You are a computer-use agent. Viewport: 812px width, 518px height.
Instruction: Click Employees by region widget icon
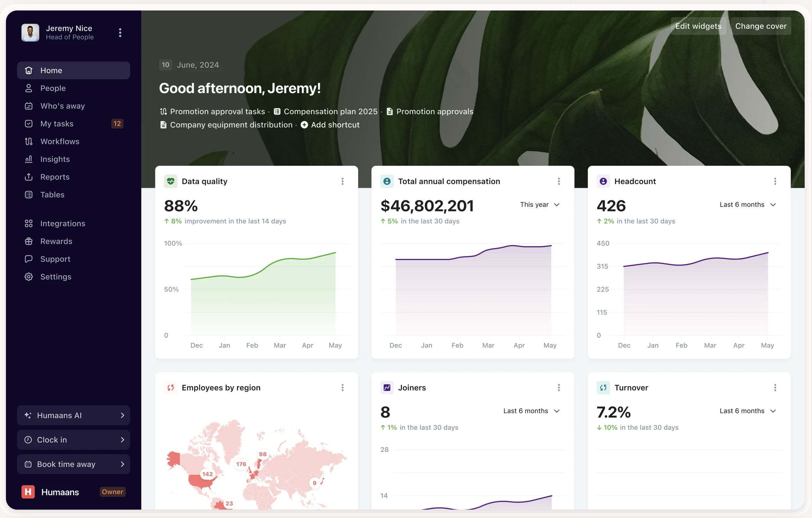[x=171, y=387]
